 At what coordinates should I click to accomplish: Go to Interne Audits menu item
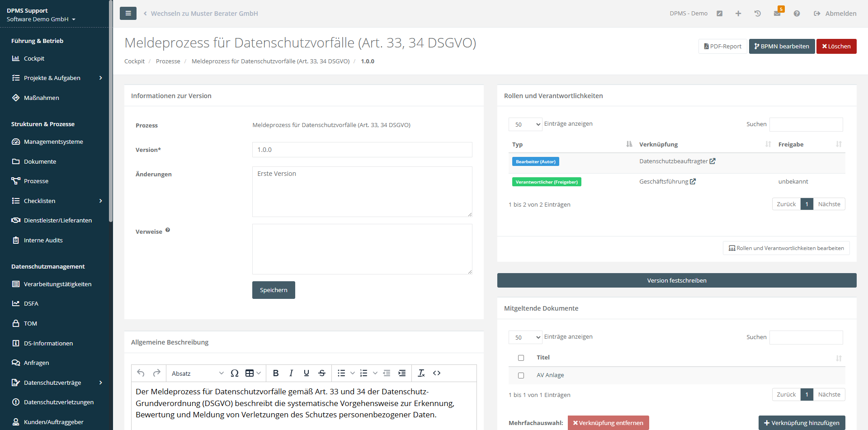(x=43, y=240)
